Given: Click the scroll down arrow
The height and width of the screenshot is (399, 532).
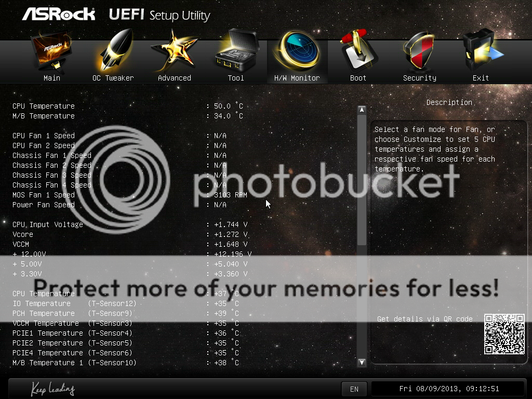Looking at the screenshot, I should (x=362, y=362).
